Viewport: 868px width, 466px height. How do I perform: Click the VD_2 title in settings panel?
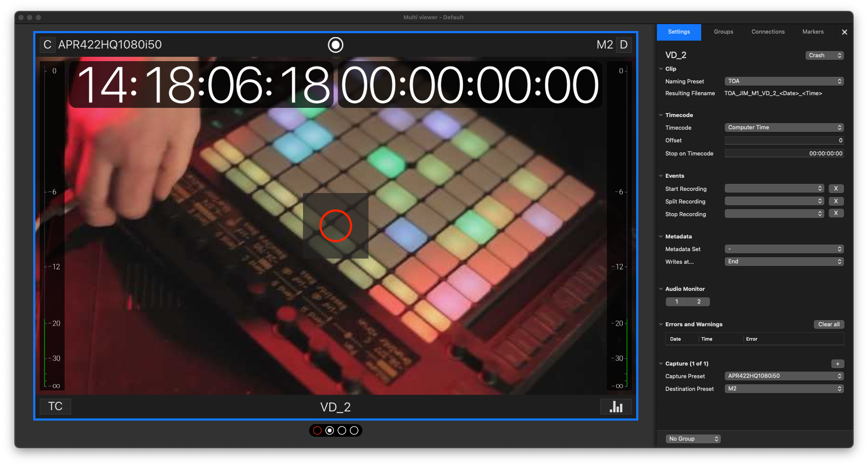click(x=676, y=55)
